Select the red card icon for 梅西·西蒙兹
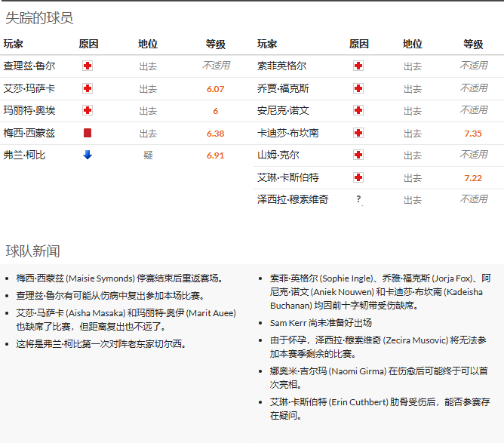Screen dimensions: 504x446 [88, 134]
